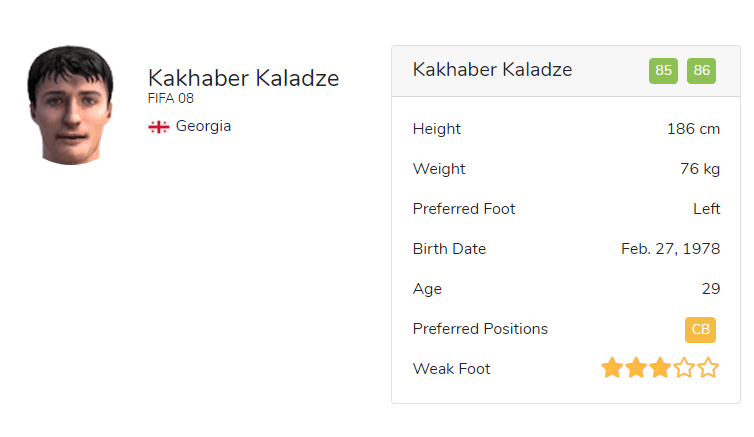Click the Preferred Positions label

click(x=480, y=329)
